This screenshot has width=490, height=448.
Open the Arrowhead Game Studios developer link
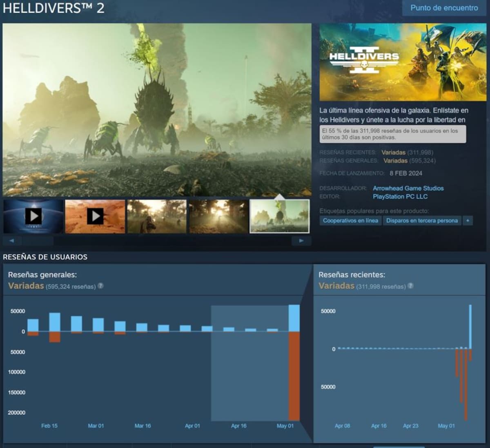(x=408, y=188)
